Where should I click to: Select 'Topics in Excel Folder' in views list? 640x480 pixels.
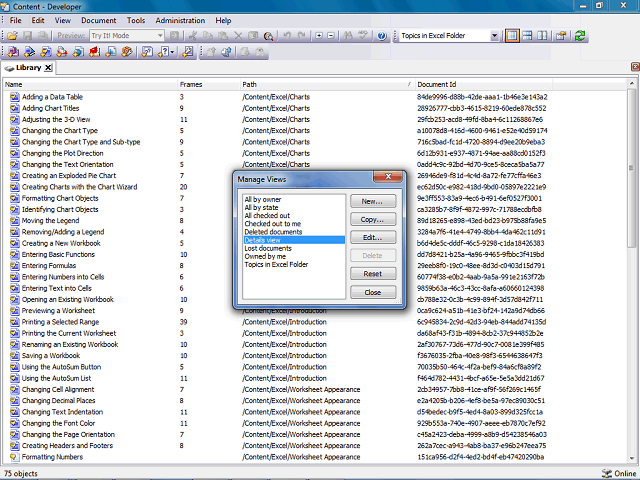point(276,264)
